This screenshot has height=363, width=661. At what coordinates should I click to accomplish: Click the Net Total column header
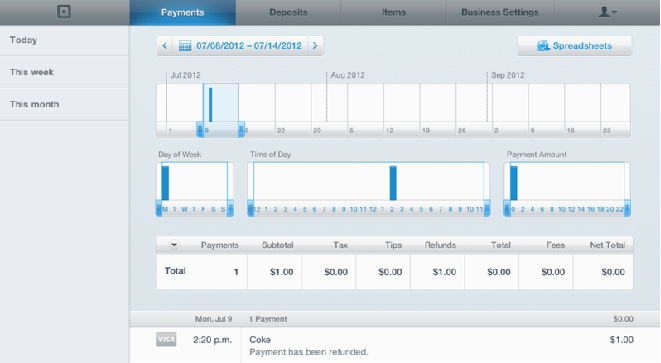tap(607, 245)
